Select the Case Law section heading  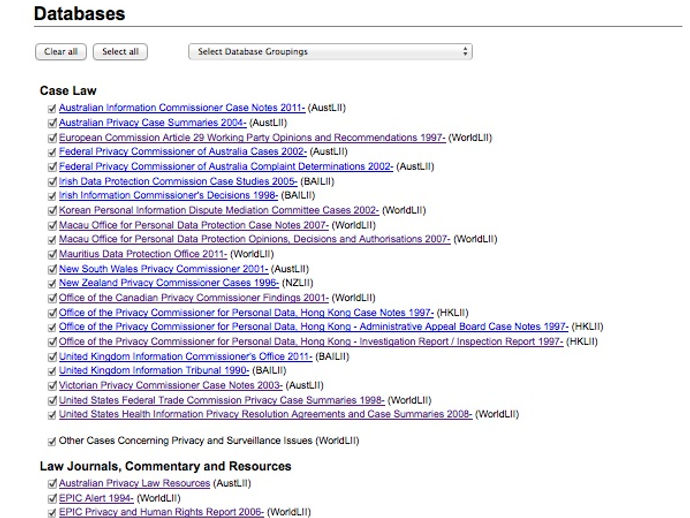[68, 91]
